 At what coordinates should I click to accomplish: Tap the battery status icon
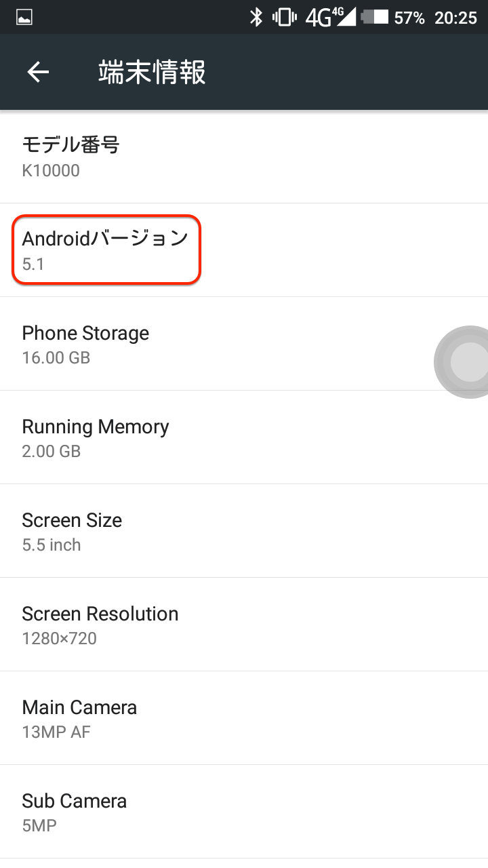click(x=375, y=17)
